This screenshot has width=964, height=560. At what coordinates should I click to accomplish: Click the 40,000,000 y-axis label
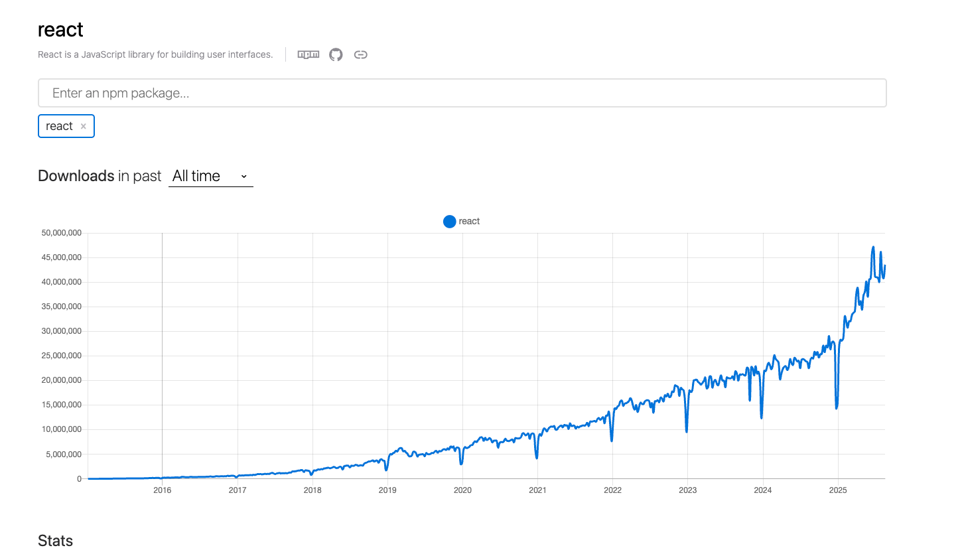62,282
